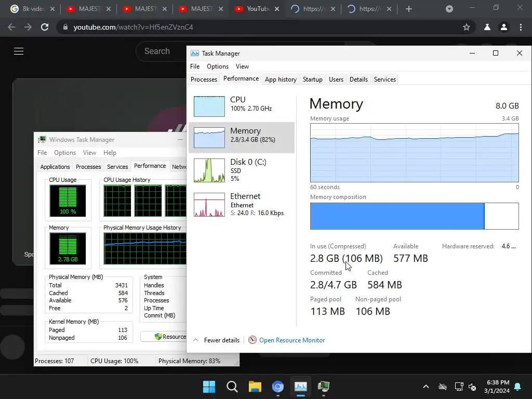Open the Windows Start menu
Image resolution: width=532 pixels, height=399 pixels.
(x=209, y=387)
